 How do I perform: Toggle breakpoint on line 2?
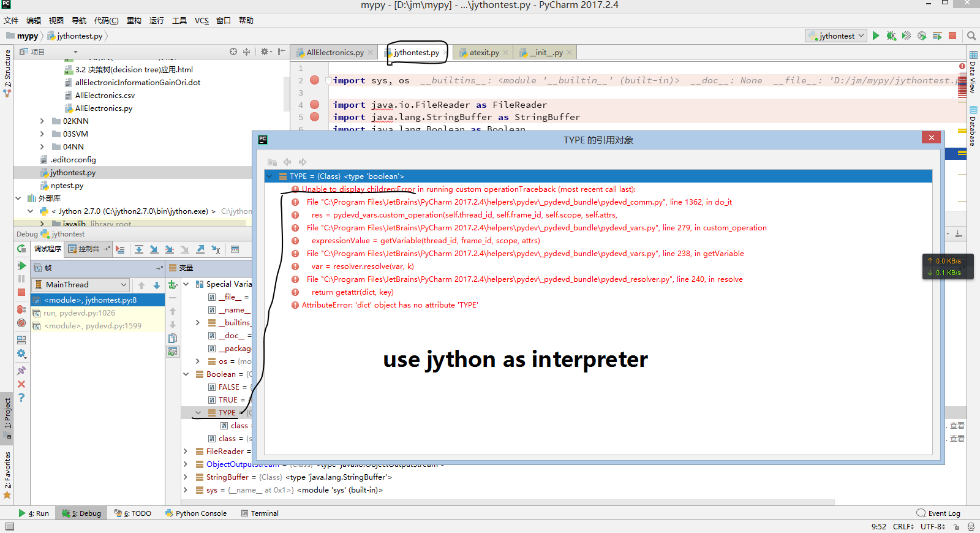tap(315, 80)
